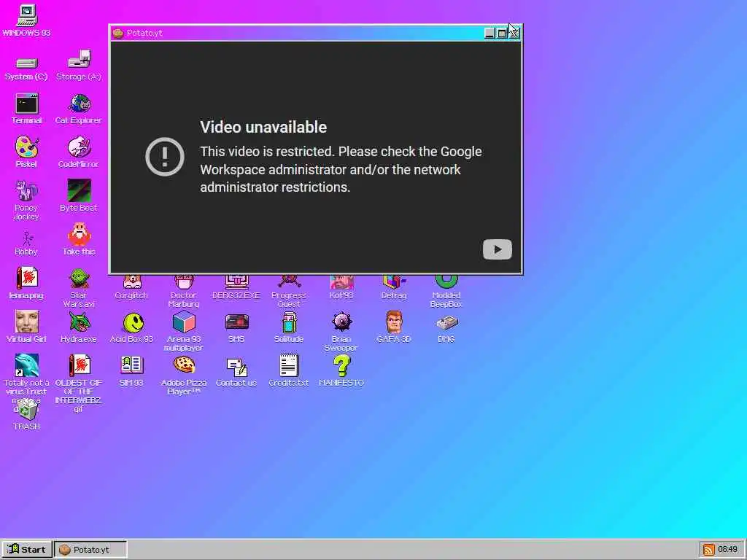This screenshot has height=560, width=747.
Task: Click the KoP93 desktop label
Action: [x=341, y=295]
